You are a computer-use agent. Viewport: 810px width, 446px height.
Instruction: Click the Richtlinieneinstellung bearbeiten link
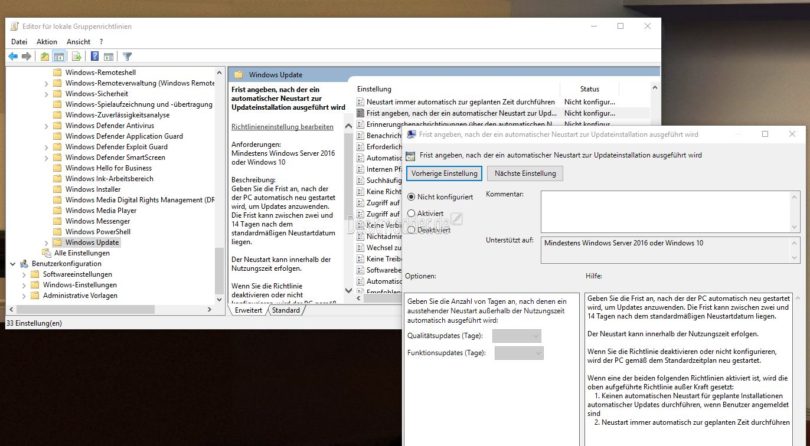[282, 127]
